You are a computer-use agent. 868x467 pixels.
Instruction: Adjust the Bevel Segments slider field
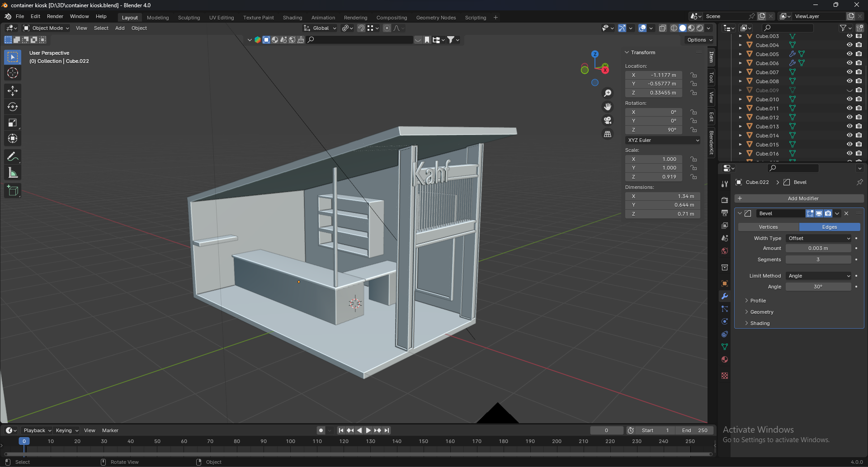818,259
